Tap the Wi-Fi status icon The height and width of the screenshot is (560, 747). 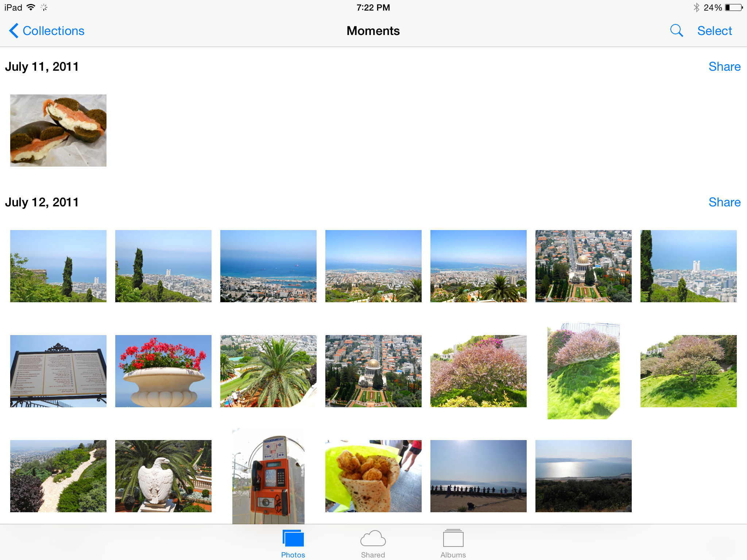(x=31, y=7)
